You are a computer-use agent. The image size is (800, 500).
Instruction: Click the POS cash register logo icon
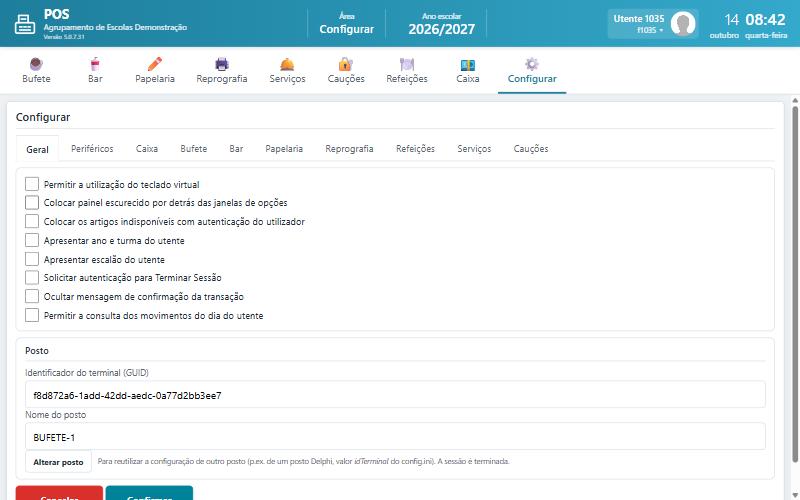(x=24, y=24)
